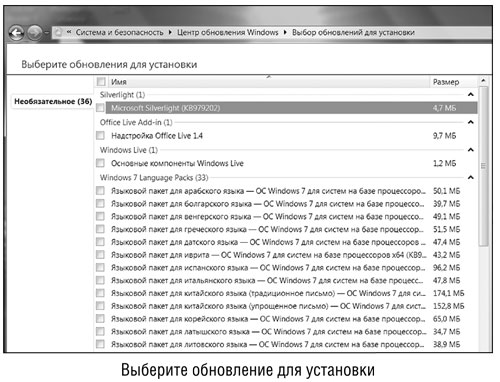
Task: Select the Необязательное (36) tab
Action: [x=53, y=101]
